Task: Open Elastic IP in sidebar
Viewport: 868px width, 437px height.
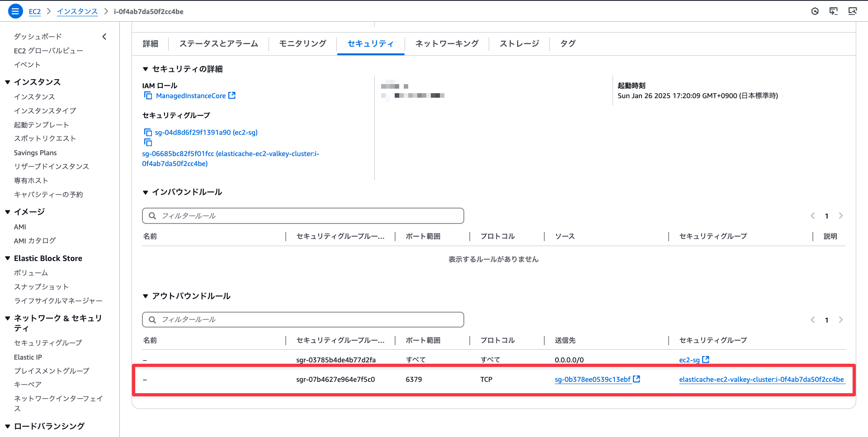Action: click(x=28, y=357)
